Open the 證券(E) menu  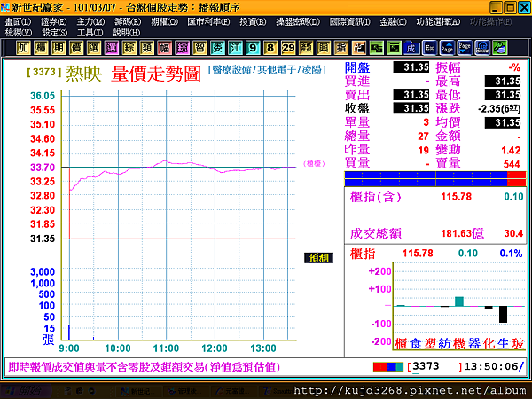click(54, 21)
